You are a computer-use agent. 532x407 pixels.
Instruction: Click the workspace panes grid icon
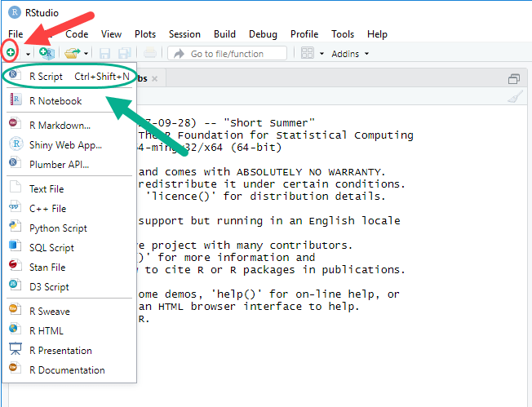coord(308,53)
